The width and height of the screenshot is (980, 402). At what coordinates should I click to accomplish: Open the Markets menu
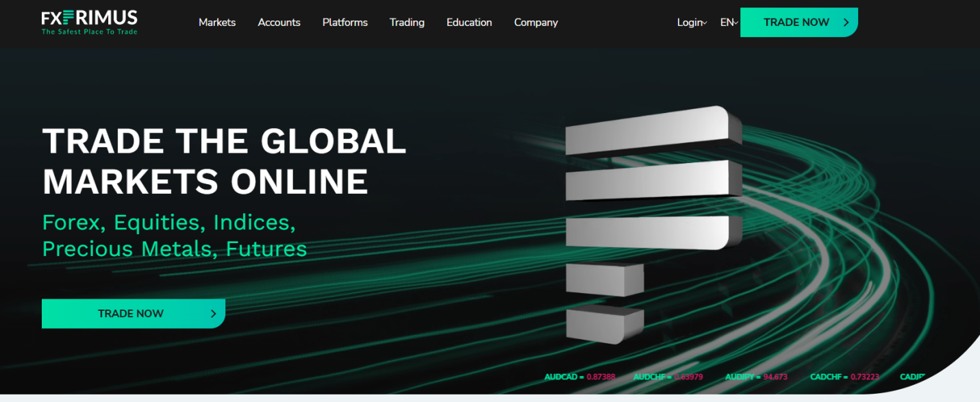click(217, 22)
